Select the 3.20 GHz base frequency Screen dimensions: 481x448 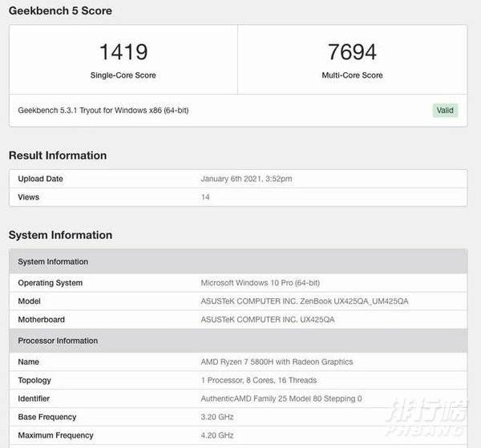pos(217,417)
